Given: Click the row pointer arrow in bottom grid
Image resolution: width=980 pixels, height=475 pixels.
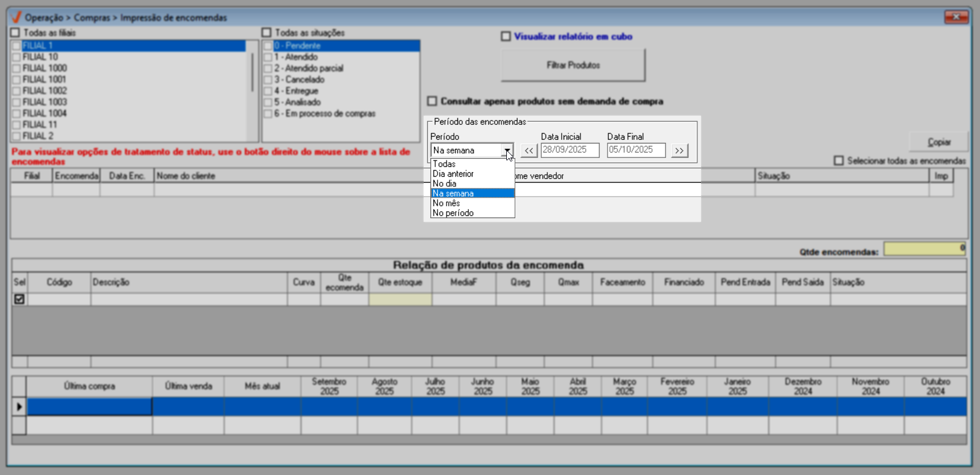Looking at the screenshot, I should [x=19, y=407].
